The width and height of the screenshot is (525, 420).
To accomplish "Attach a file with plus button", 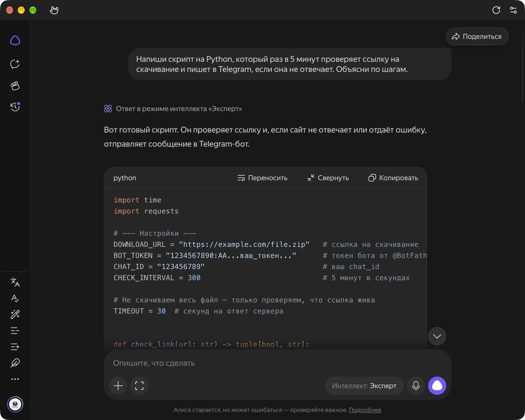I will [118, 386].
